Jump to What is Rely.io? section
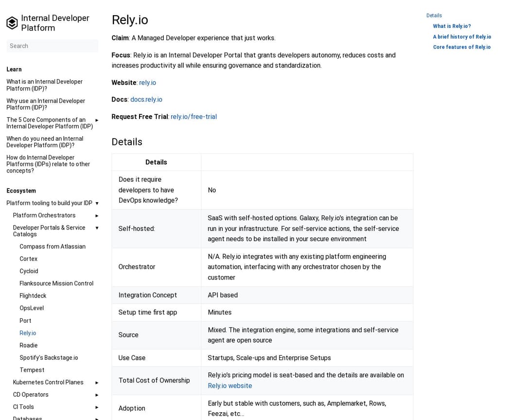 click(x=452, y=26)
